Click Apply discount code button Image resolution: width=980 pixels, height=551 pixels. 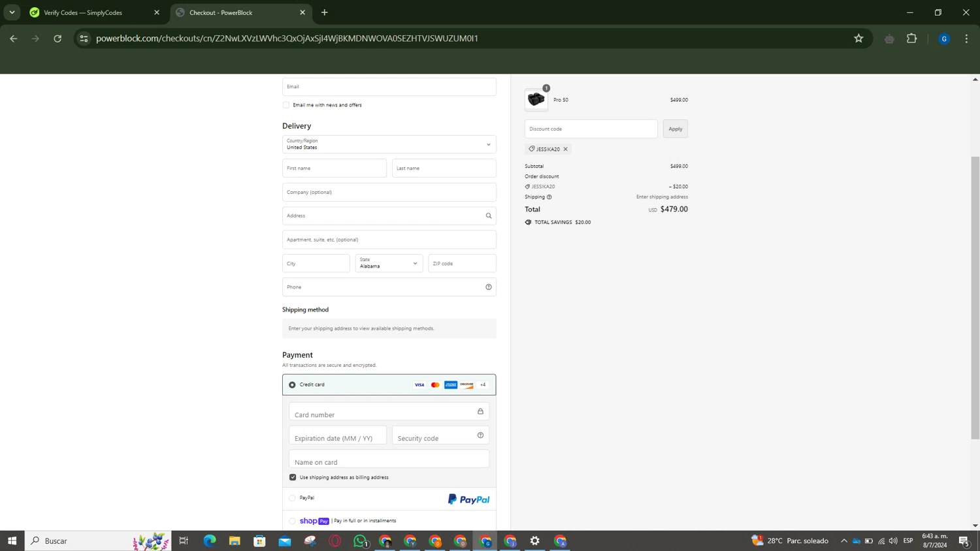point(675,129)
